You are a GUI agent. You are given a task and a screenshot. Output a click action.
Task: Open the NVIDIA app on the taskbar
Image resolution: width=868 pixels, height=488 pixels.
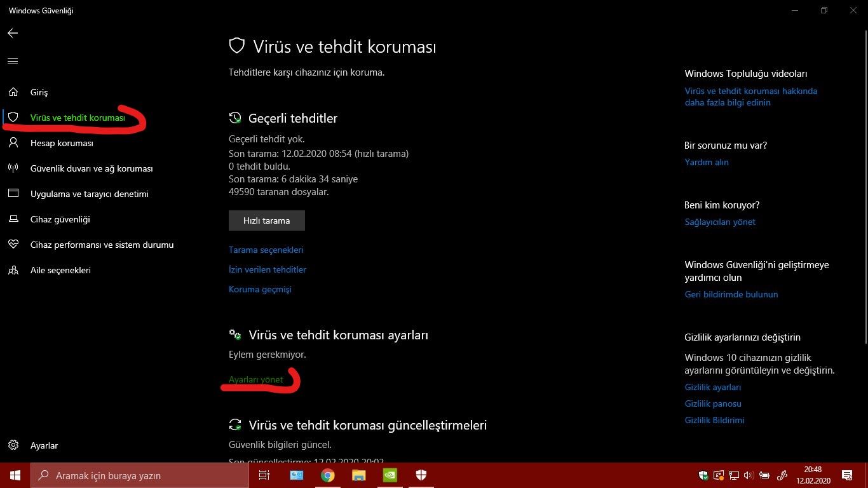(390, 475)
